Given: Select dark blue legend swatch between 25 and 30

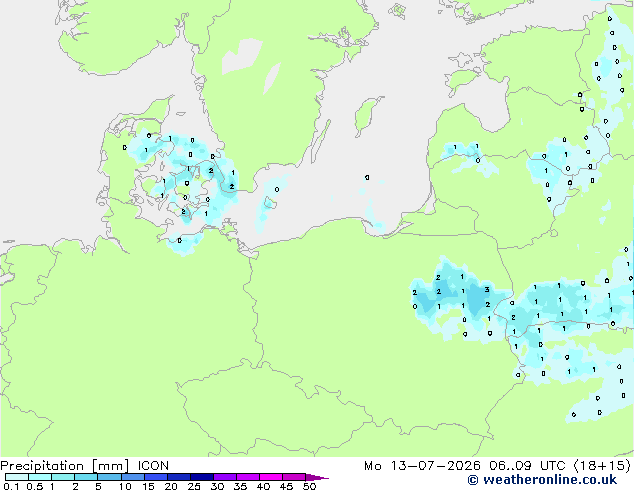Looking at the screenshot, I should 202,477.
